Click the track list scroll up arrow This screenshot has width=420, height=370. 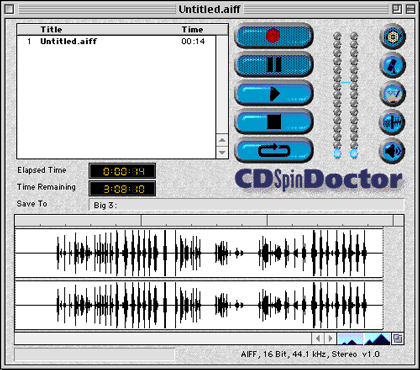click(222, 140)
